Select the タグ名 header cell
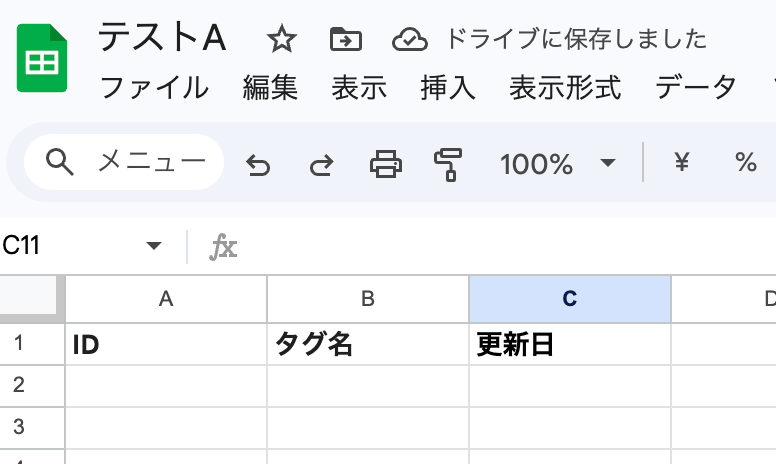Image resolution: width=776 pixels, height=464 pixels. pos(367,344)
